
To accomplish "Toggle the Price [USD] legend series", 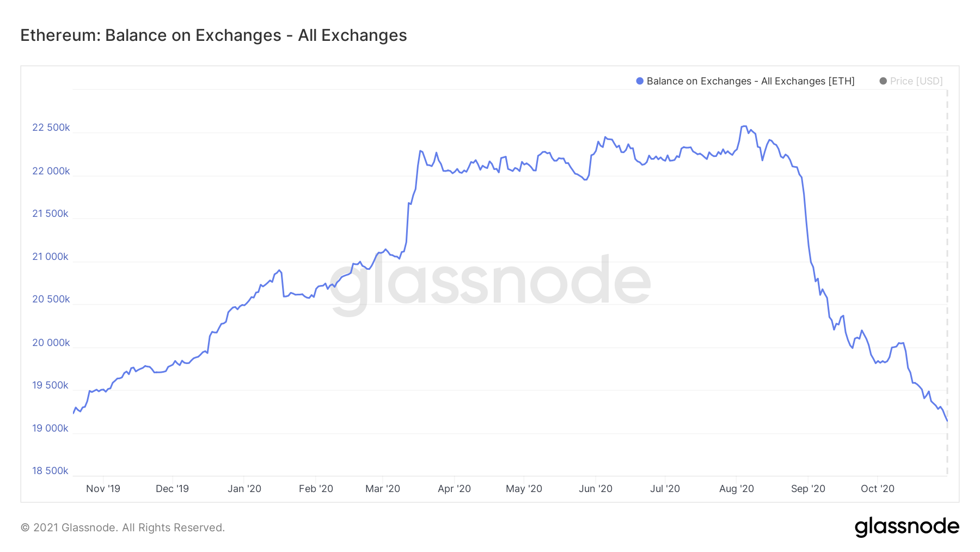I will click(911, 81).
